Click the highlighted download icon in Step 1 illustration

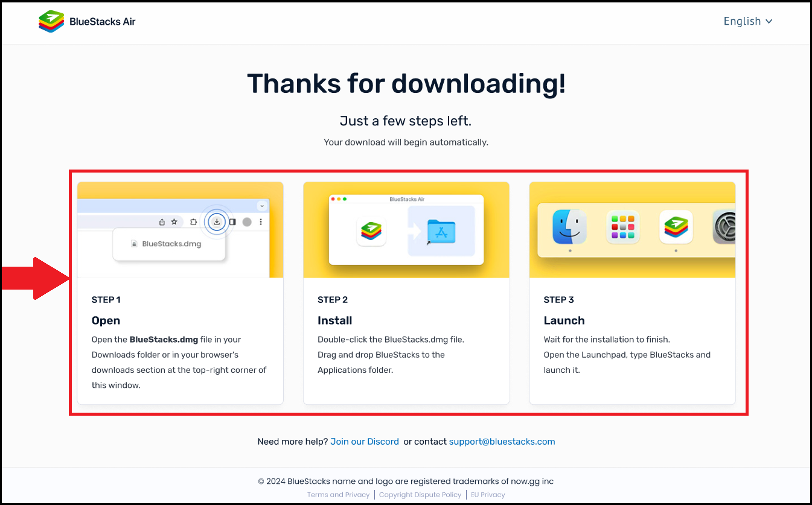[x=217, y=221]
